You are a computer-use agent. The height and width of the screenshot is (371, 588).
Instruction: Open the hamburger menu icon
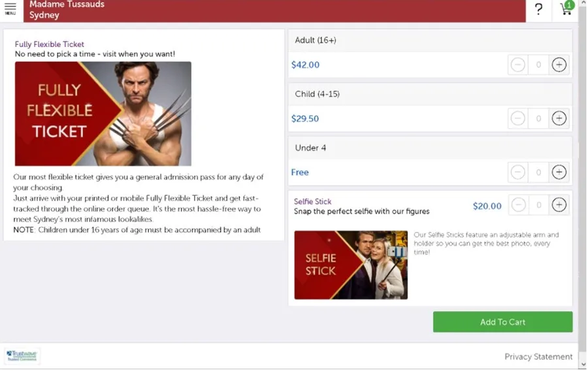pyautogui.click(x=10, y=8)
